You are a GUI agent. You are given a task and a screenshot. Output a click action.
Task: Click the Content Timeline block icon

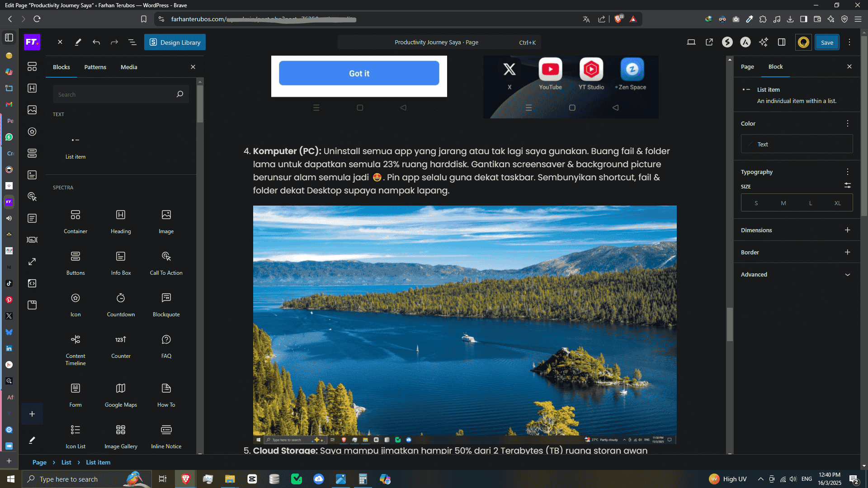pyautogui.click(x=75, y=339)
